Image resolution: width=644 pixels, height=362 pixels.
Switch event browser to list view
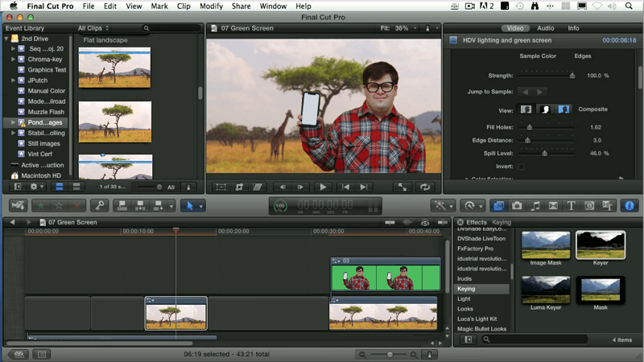point(76,187)
